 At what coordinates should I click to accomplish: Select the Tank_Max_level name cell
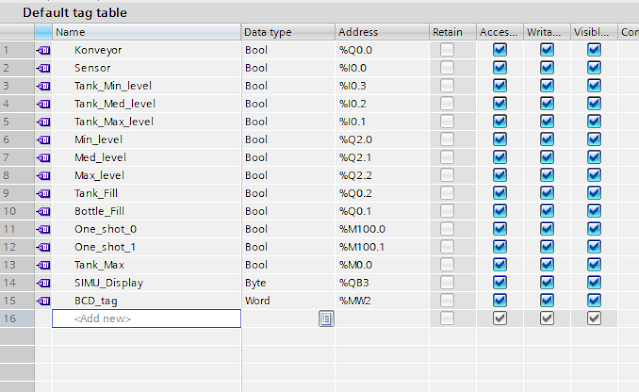pos(146,122)
